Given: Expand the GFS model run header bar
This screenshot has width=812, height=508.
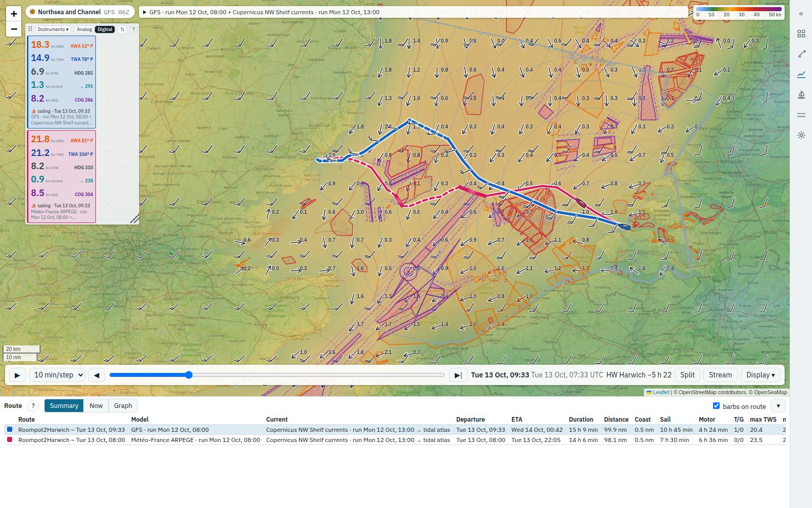Looking at the screenshot, I should coord(414,12).
